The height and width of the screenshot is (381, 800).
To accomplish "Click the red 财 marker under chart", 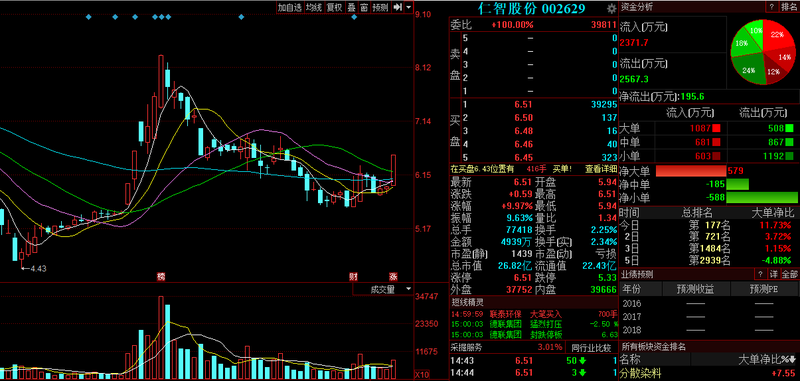I will (x=353, y=277).
